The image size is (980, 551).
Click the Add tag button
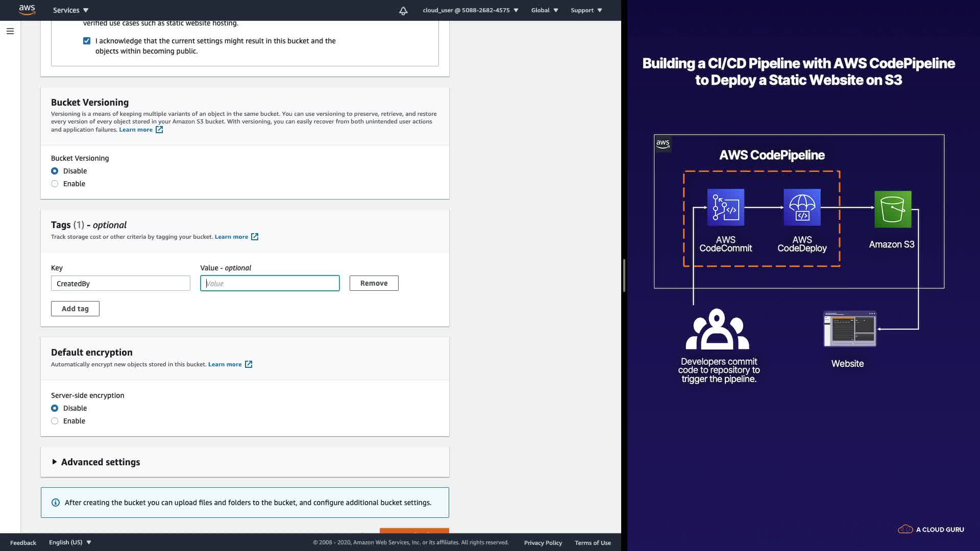(x=75, y=309)
